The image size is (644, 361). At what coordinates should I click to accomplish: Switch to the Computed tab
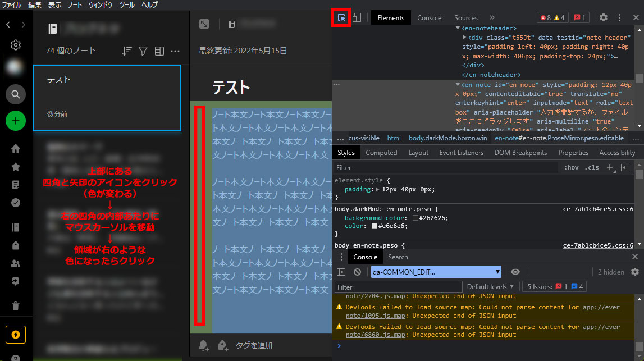point(381,152)
